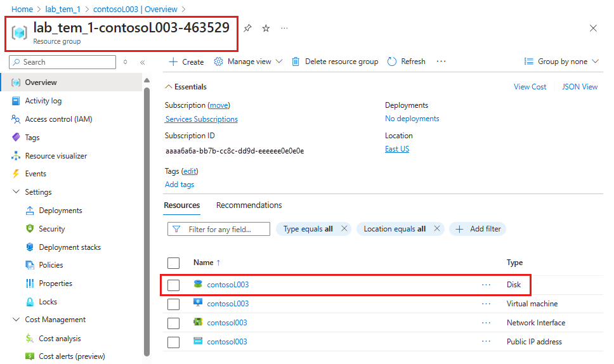Viewport: 614px width, 364px height.
Task: Open the contosol003 network interface resource
Action: tap(227, 323)
